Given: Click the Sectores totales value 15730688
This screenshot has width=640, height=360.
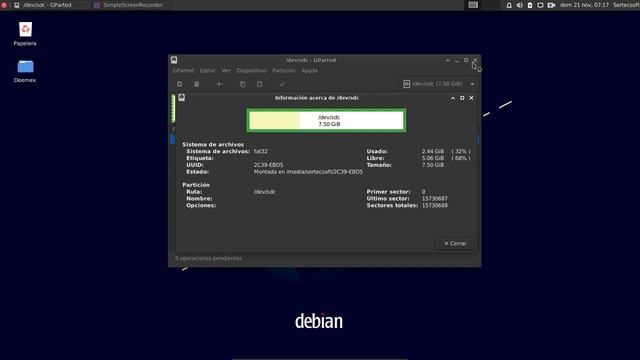Looking at the screenshot, I should [x=435, y=205].
